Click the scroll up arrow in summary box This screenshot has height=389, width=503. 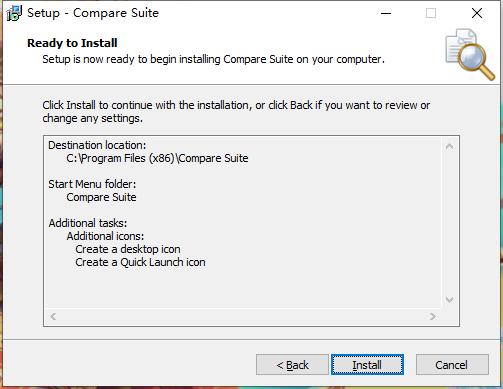(449, 146)
